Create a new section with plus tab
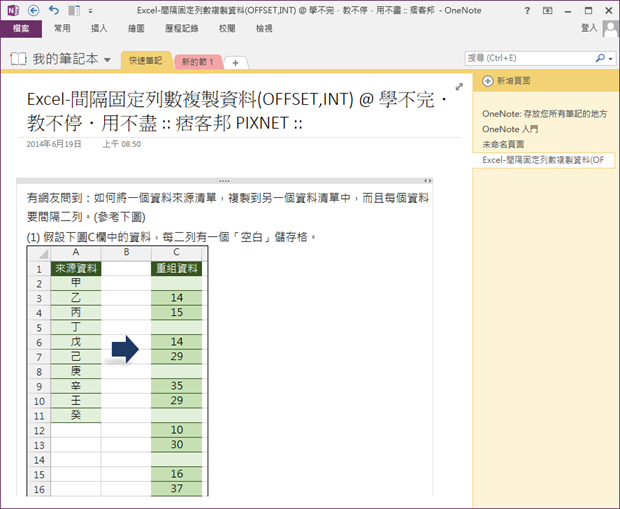 [236, 63]
